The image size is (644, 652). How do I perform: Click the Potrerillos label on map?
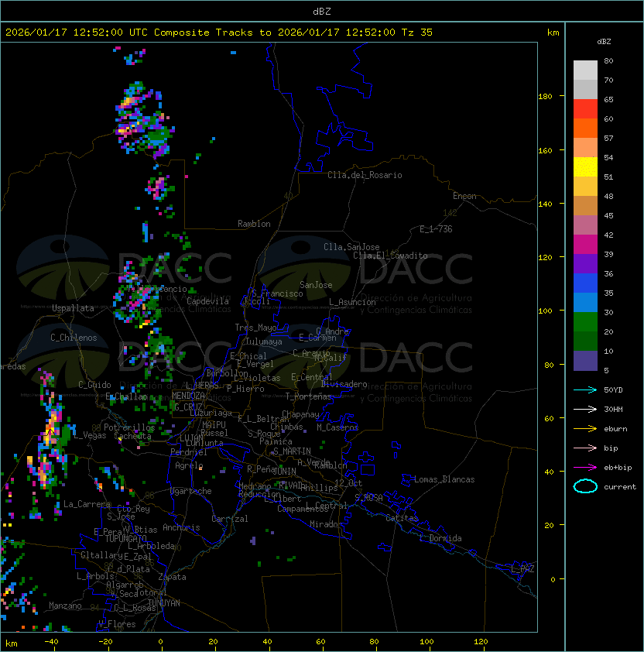129,427
